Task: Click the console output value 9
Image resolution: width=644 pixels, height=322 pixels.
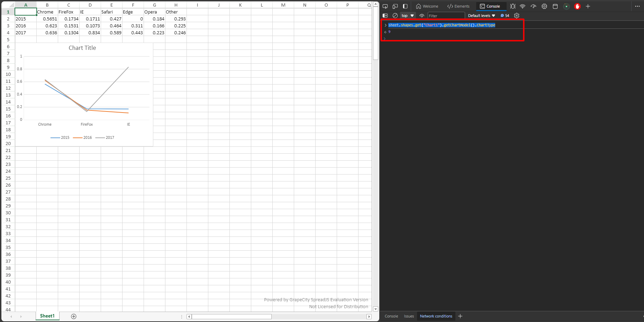Action: [389, 32]
